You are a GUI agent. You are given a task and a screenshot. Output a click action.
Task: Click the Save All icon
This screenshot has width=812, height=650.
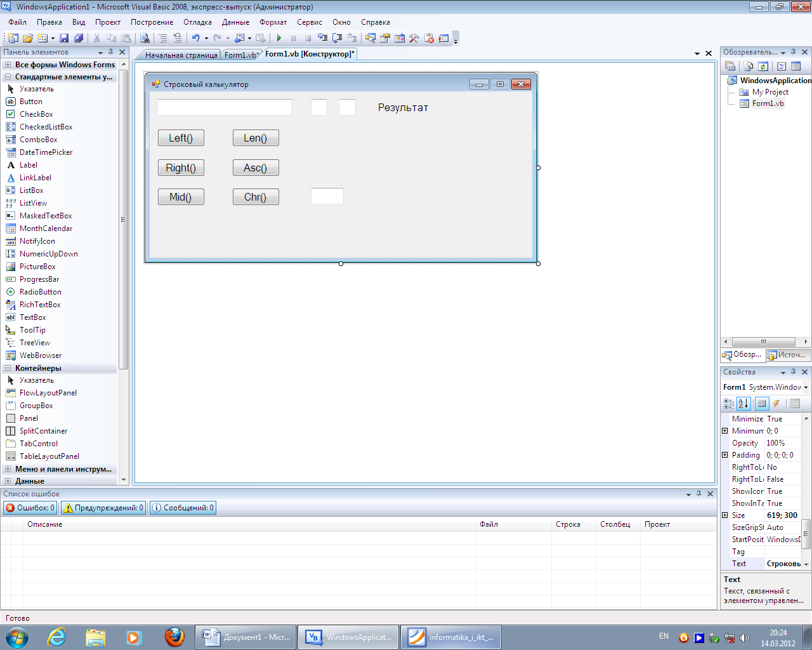click(79, 38)
